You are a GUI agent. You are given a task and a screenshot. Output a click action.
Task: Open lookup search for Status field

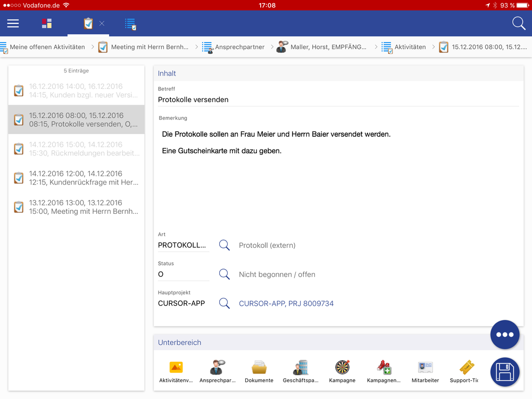(x=225, y=275)
